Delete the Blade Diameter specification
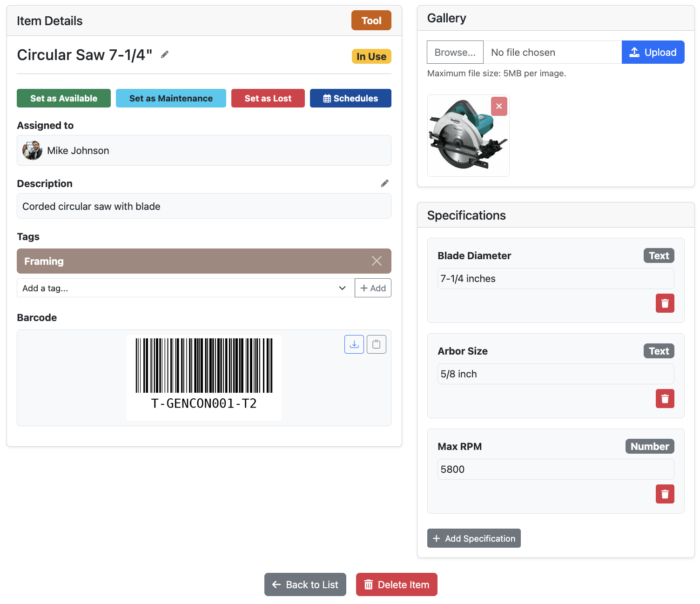 pos(665,303)
